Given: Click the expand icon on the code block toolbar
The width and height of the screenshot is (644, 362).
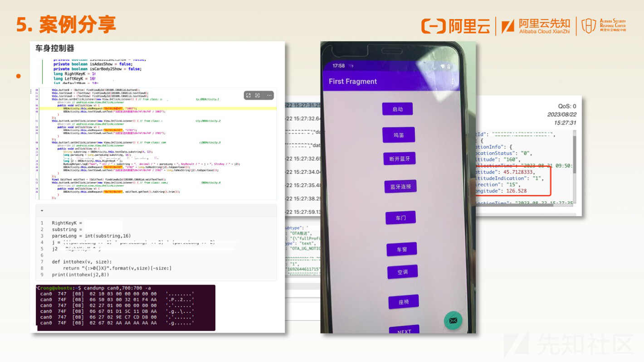Looking at the screenshot, I should point(248,95).
